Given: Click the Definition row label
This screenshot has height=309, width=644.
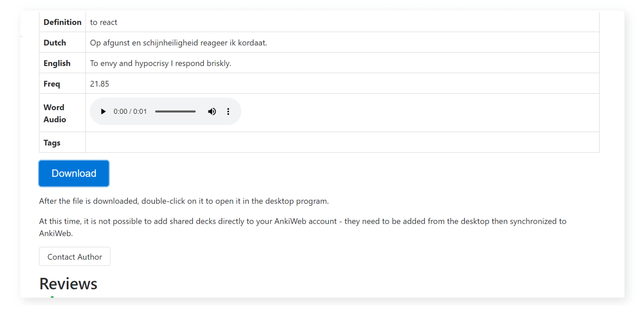Looking at the screenshot, I should coord(62,22).
